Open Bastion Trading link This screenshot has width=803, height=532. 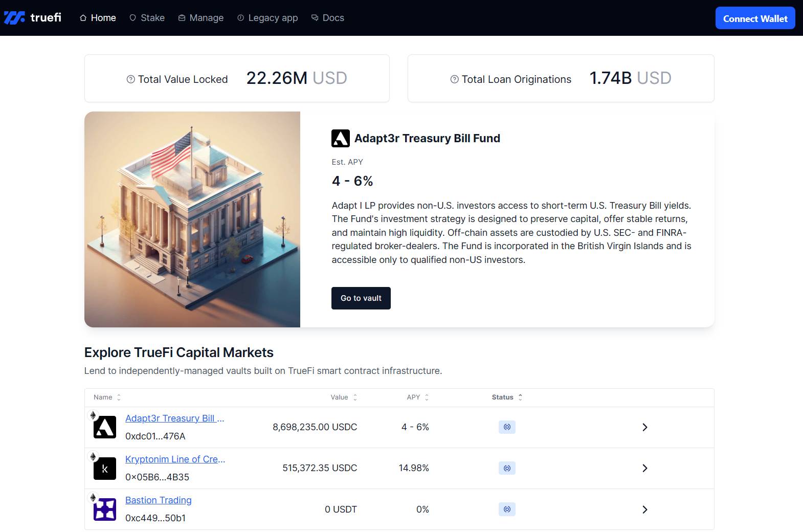click(159, 500)
